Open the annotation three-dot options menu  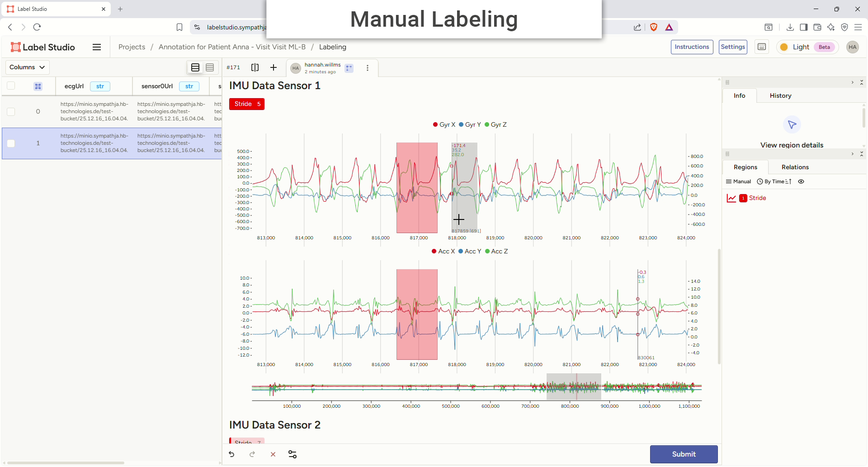[x=368, y=68]
